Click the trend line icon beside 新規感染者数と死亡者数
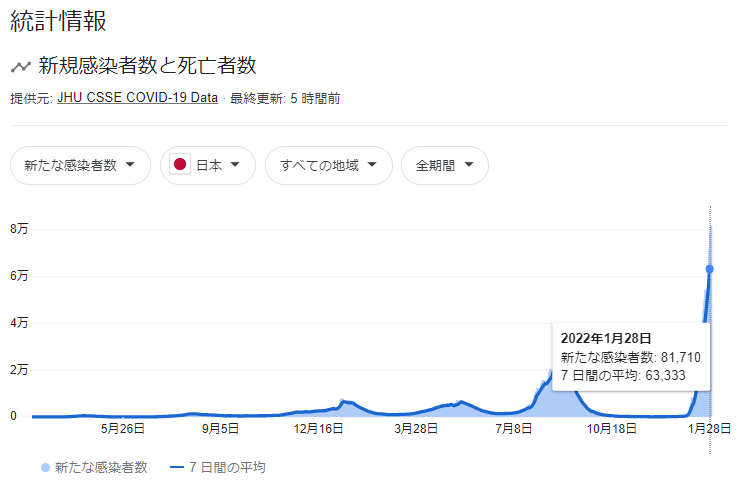Image resolution: width=750 pixels, height=490 pixels. (20, 67)
